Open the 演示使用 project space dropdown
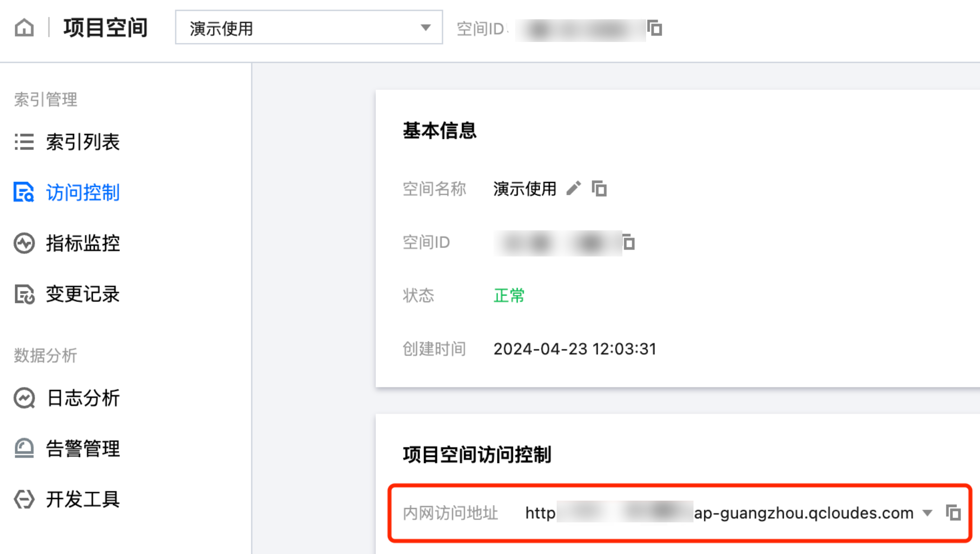This screenshot has width=980, height=554. (x=308, y=28)
